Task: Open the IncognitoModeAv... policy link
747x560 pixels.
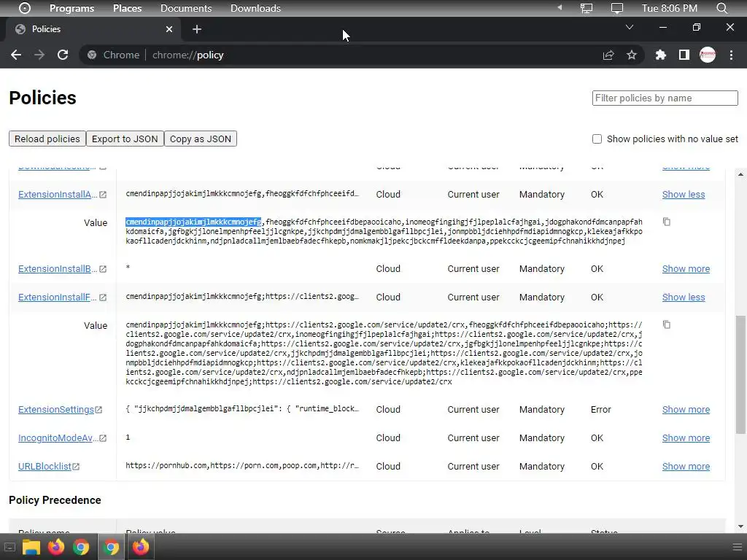Action: [58, 437]
